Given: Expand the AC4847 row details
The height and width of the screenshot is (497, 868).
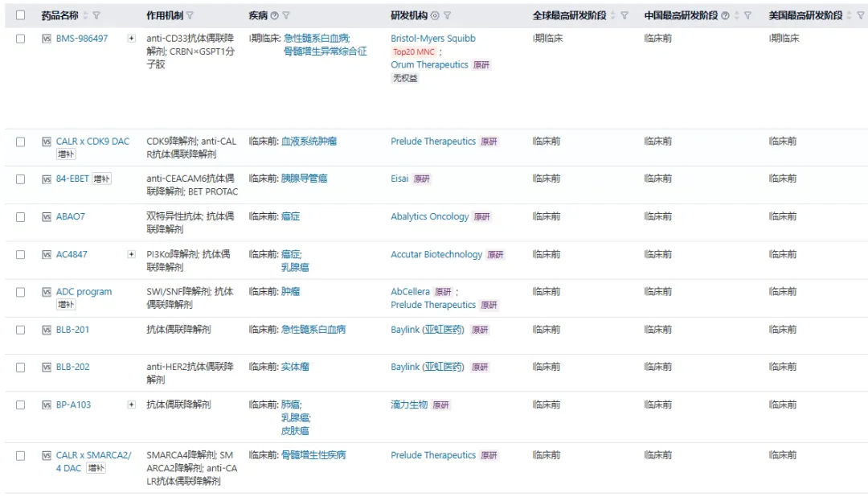Looking at the screenshot, I should click(132, 254).
